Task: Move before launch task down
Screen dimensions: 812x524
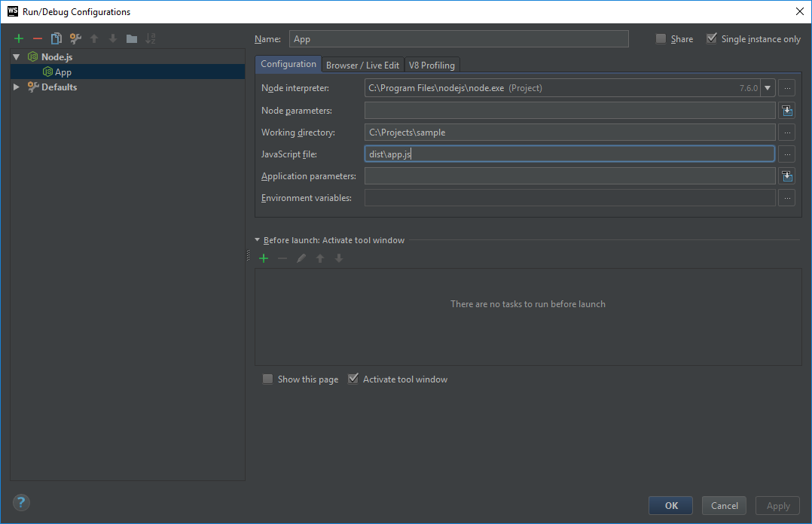Action: point(339,258)
